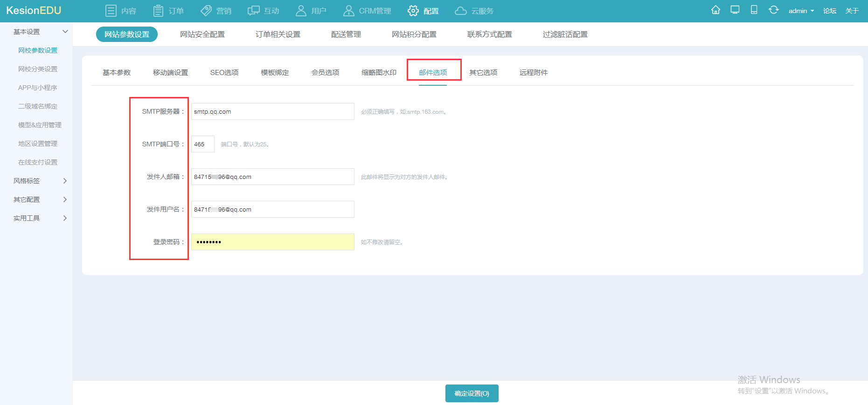Expand the 实用工具 sidebar section
The image size is (868, 405).
click(x=65, y=218)
